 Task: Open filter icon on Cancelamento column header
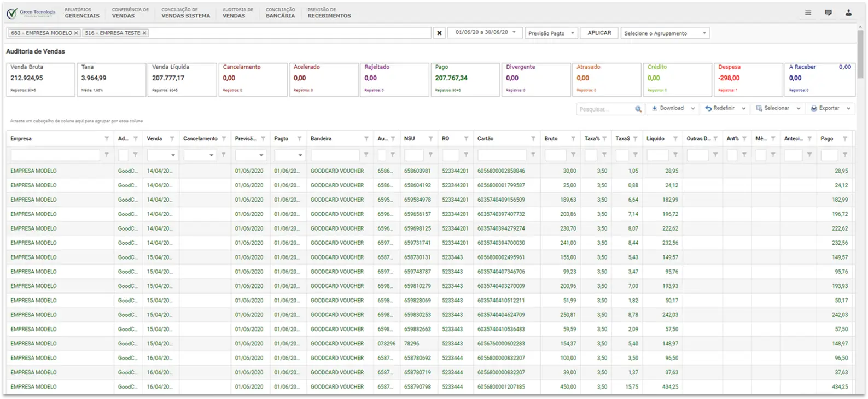click(x=224, y=139)
